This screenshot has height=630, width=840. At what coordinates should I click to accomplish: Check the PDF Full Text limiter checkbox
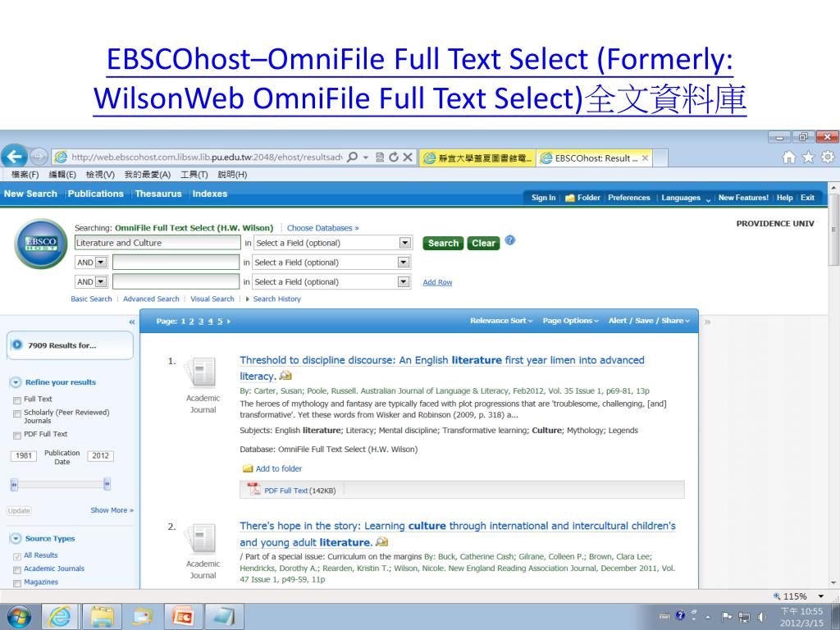click(x=17, y=435)
